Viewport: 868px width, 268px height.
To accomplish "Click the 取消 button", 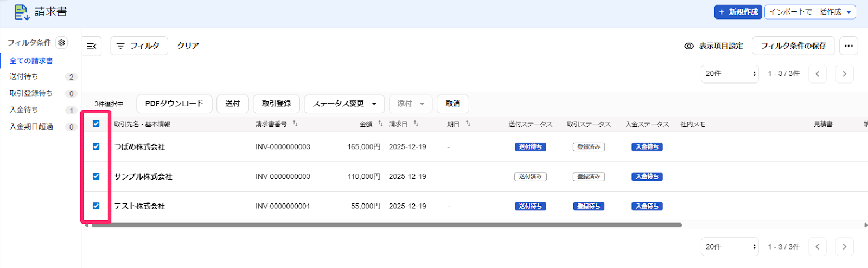I will click(453, 104).
